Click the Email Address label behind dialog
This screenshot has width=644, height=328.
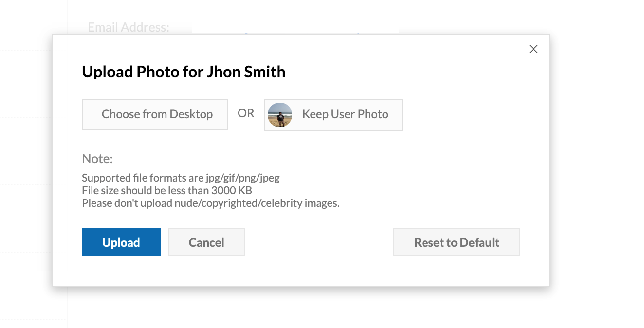click(129, 27)
